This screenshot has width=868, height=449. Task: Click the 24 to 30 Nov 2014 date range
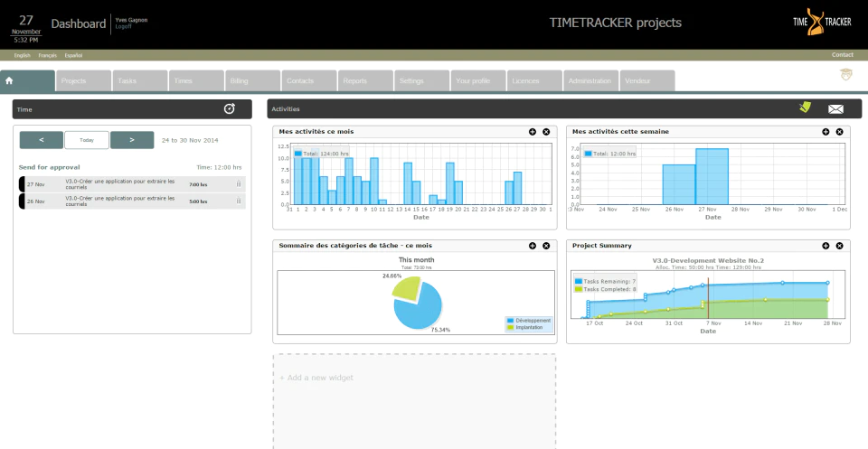[x=190, y=140]
